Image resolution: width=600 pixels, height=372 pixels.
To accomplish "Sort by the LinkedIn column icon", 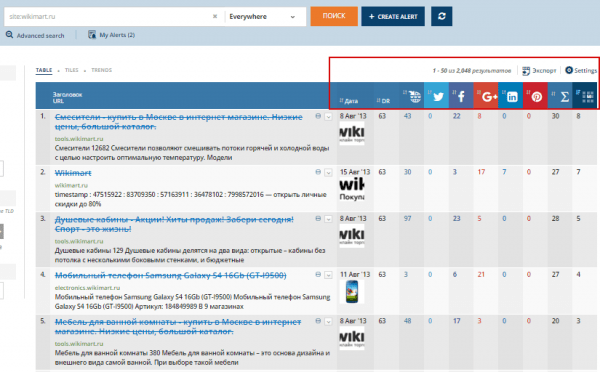I will (x=510, y=96).
